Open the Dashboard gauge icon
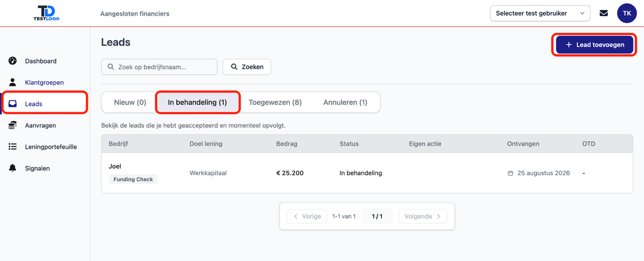The height and width of the screenshot is (261, 644). [x=13, y=61]
